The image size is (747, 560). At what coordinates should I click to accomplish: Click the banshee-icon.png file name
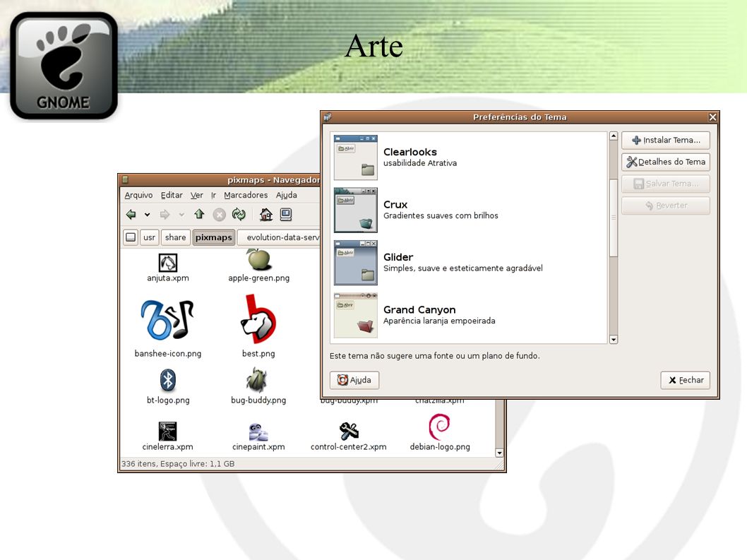pos(168,354)
